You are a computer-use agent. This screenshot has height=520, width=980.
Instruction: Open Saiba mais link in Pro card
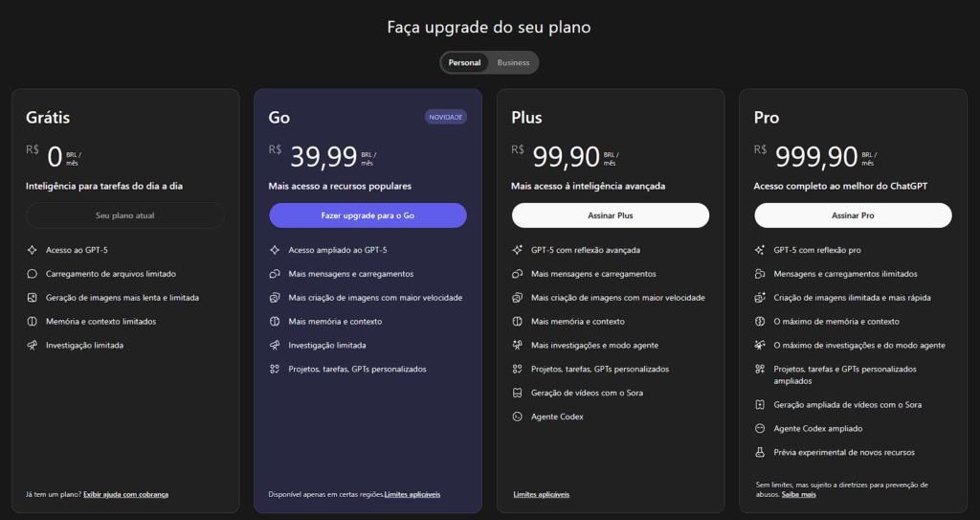(x=799, y=494)
